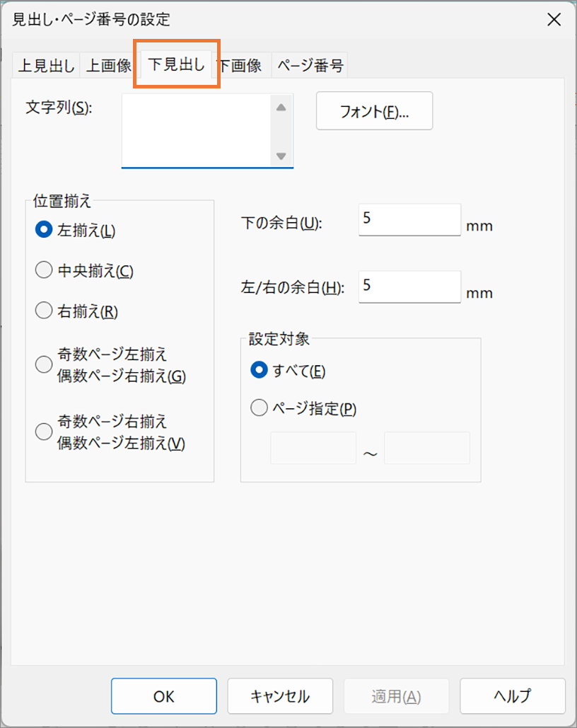Viewport: 577px width, 728px height.
Task: Select the 下見出し tab
Action: click(176, 64)
